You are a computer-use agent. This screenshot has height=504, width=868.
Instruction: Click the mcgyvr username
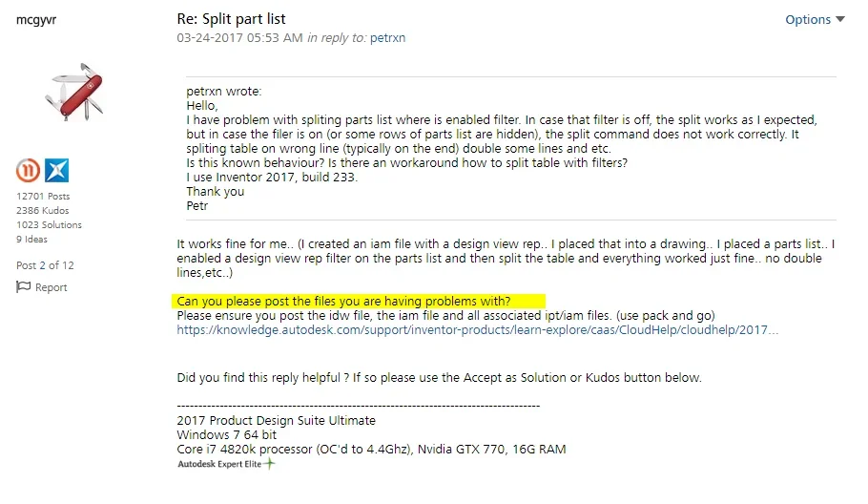36,19
